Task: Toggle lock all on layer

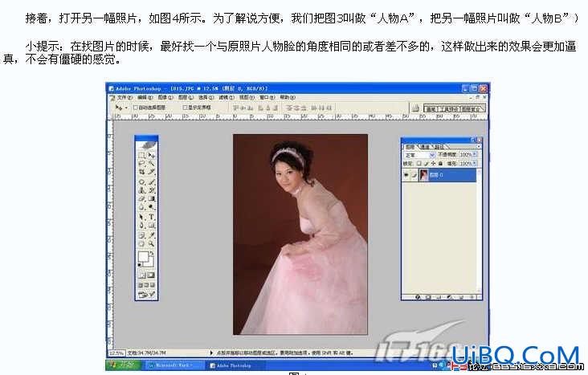Action: pos(440,164)
